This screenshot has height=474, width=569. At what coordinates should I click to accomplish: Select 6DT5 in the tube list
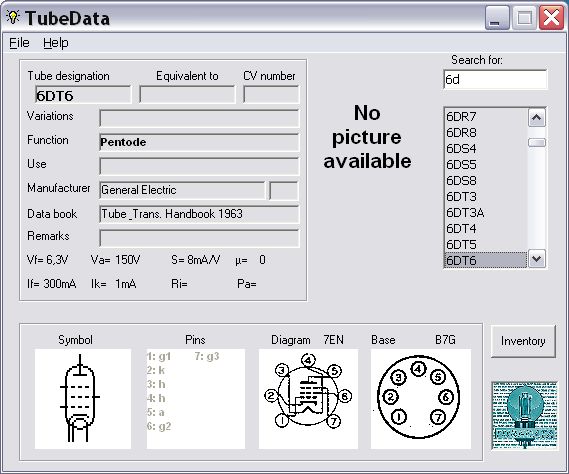[486, 245]
